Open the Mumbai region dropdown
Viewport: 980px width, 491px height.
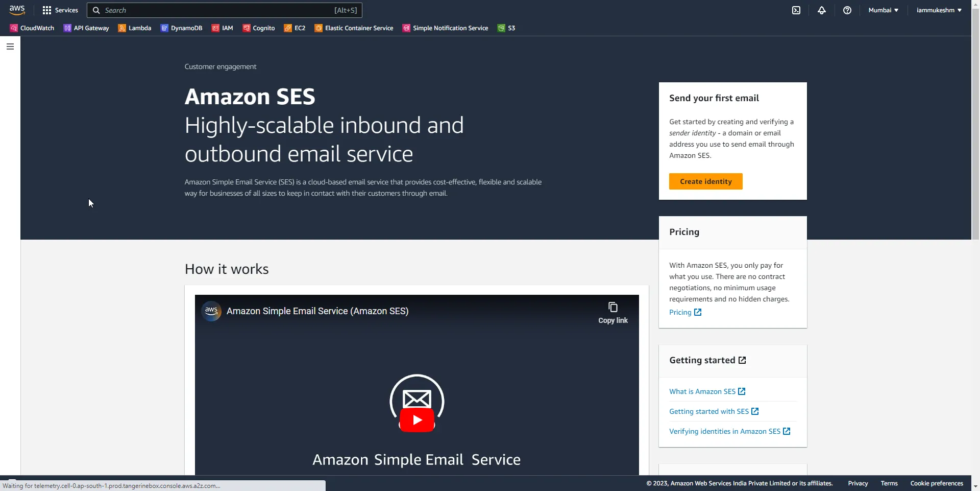tap(883, 10)
